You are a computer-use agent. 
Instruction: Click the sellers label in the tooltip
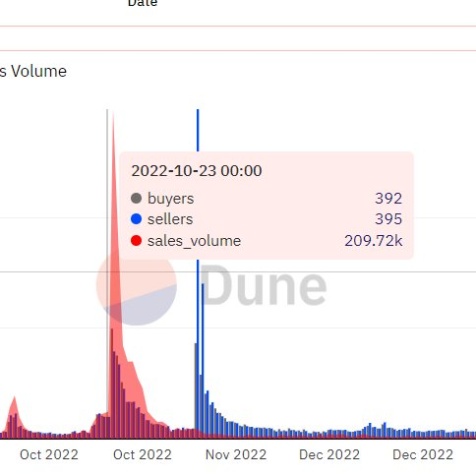click(x=170, y=219)
